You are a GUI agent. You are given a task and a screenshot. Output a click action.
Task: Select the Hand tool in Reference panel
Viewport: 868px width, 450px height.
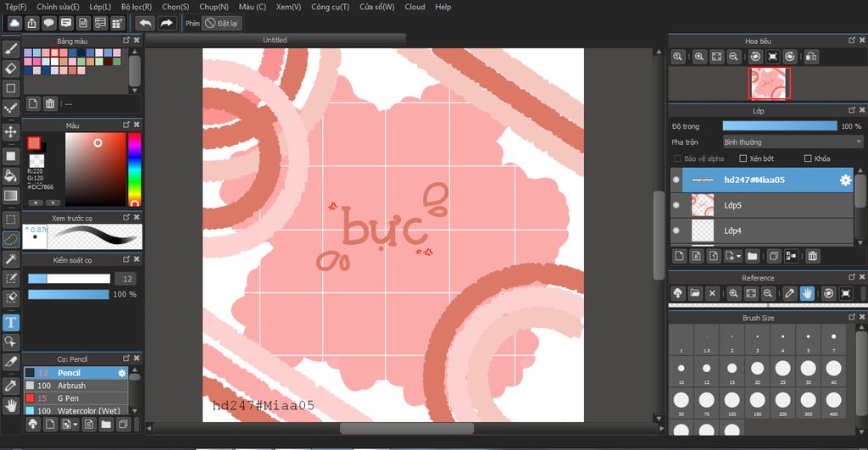[x=807, y=293]
